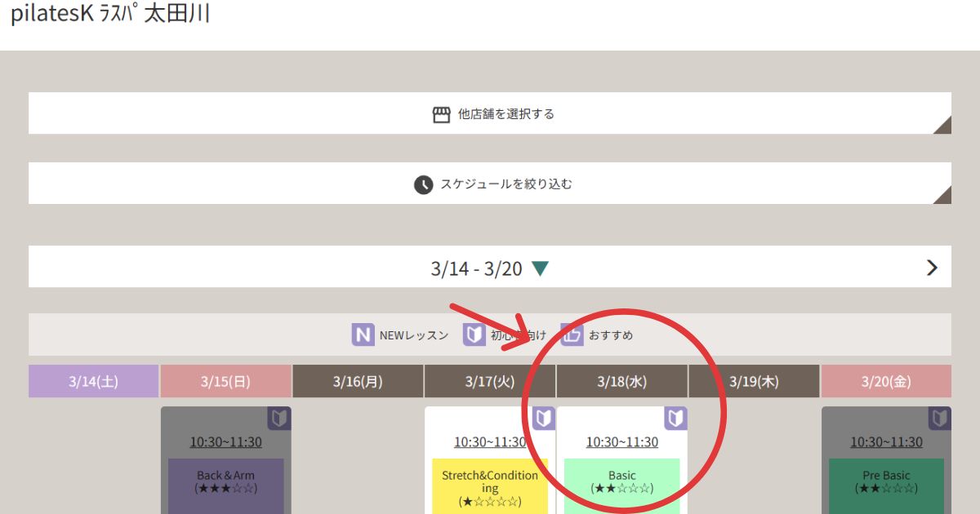Expand the スケジュールを絞り込む filter panel

(x=490, y=184)
